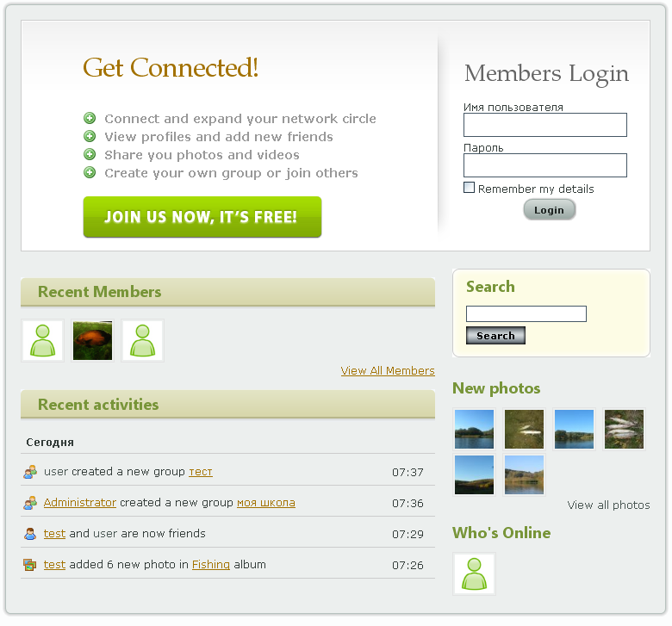Click the friends icon next to 'test and user'
The image size is (672, 626).
point(30,534)
